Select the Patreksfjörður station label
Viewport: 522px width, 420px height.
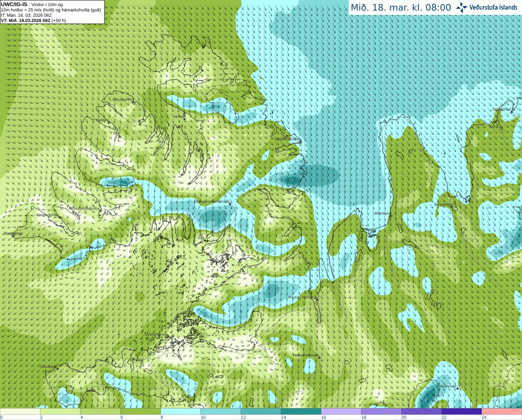pos(47,214)
